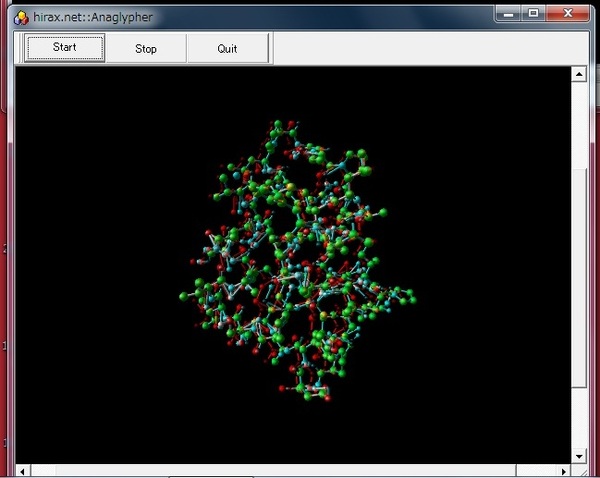Click the center of the molecule model
This screenshot has height=478, width=600.
click(x=297, y=260)
